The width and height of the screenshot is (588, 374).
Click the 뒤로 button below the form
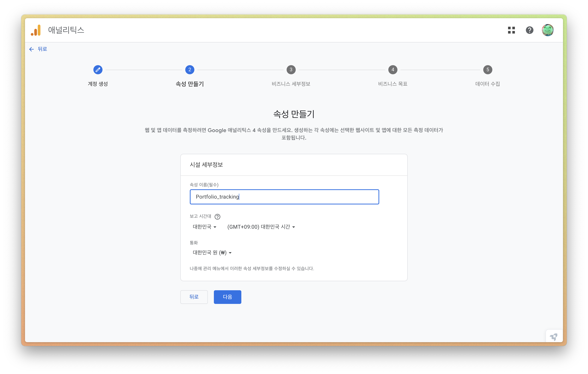194,297
